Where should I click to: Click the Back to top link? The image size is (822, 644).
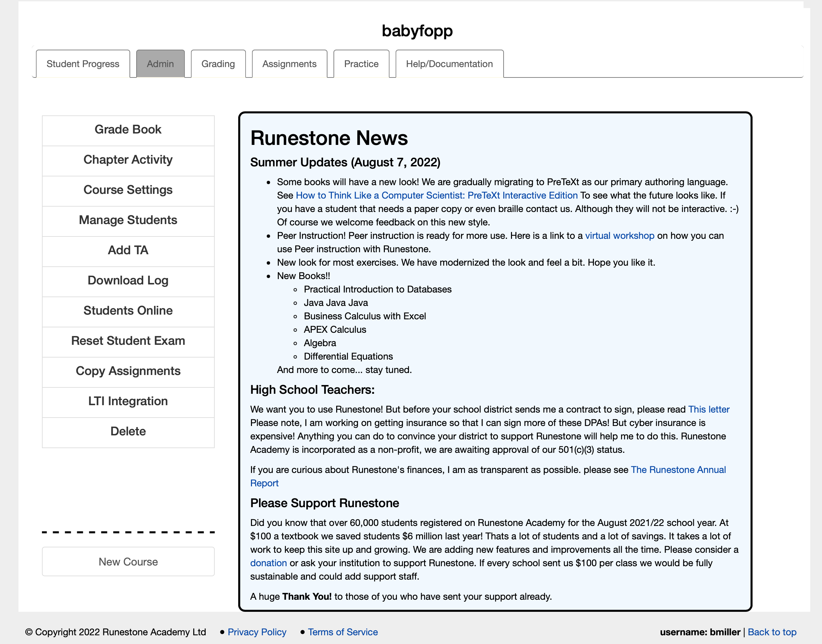click(772, 632)
